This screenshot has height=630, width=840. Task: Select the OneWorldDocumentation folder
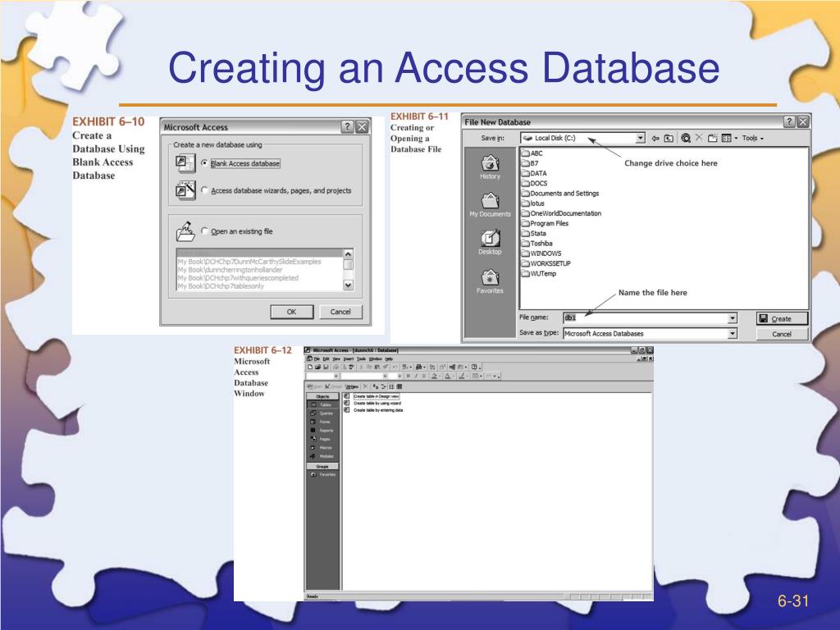(x=561, y=213)
